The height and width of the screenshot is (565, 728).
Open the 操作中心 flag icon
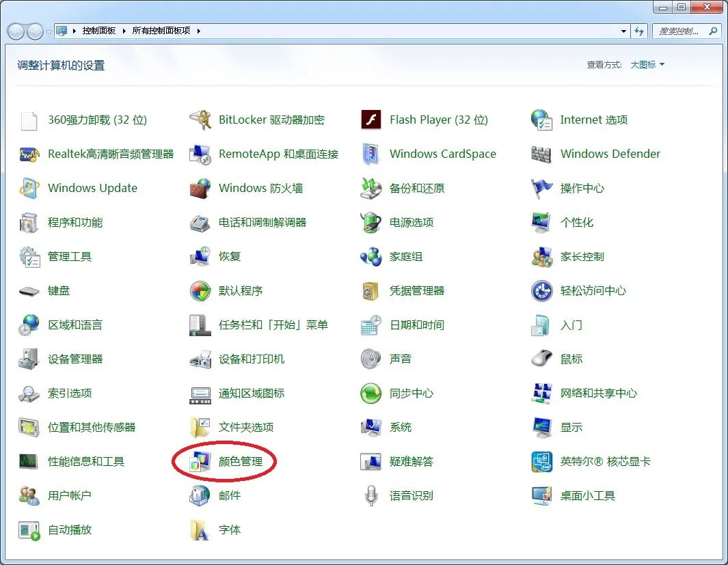(x=541, y=188)
